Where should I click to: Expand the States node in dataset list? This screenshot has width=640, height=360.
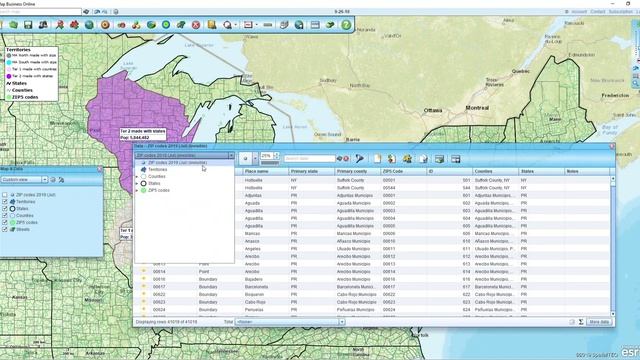[x=137, y=184]
